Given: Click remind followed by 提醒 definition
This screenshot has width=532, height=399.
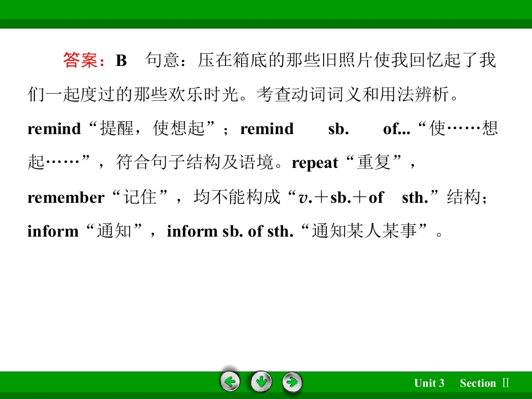Looking at the screenshot, I should (54, 129).
